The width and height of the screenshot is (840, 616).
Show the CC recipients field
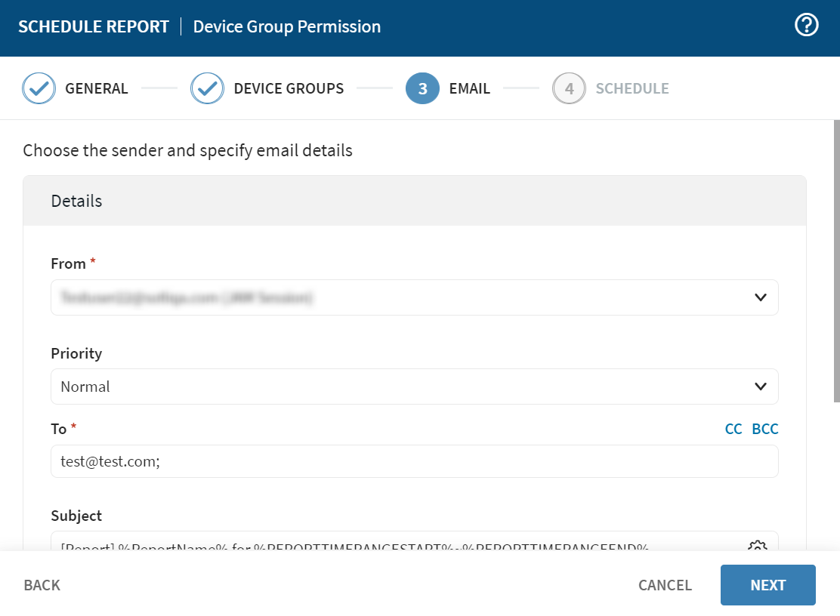pyautogui.click(x=733, y=429)
